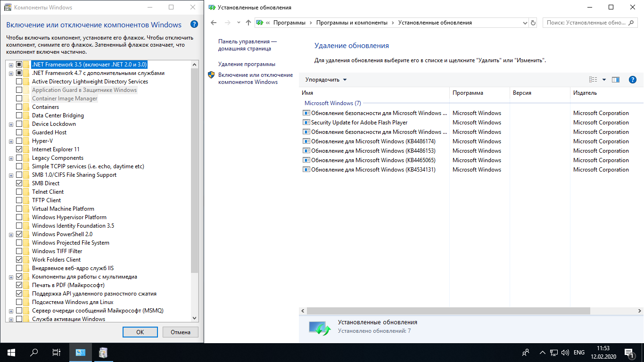Open the address bar history dropdown
Image resolution: width=644 pixels, height=362 pixels.
click(525, 23)
